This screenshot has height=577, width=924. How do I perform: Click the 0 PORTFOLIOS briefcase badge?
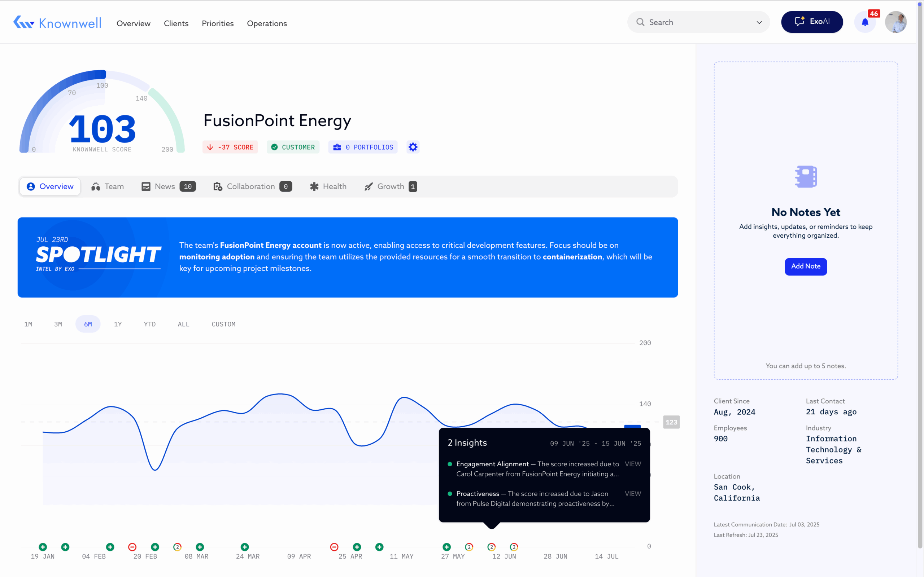pyautogui.click(x=362, y=147)
